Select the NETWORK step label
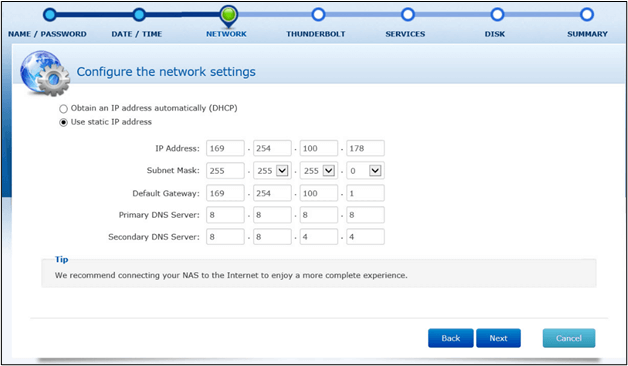The height and width of the screenshot is (366, 628). [226, 34]
